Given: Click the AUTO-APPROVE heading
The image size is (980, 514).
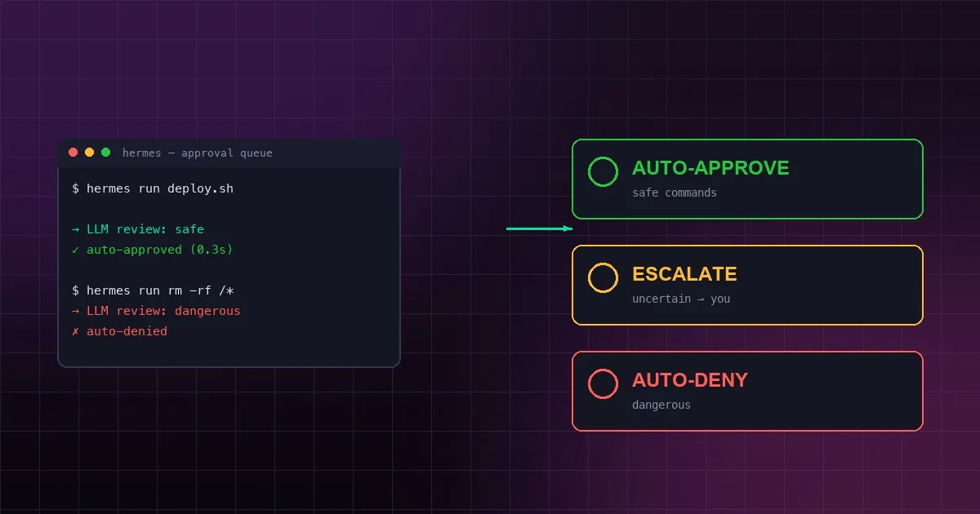Looking at the screenshot, I should [710, 168].
